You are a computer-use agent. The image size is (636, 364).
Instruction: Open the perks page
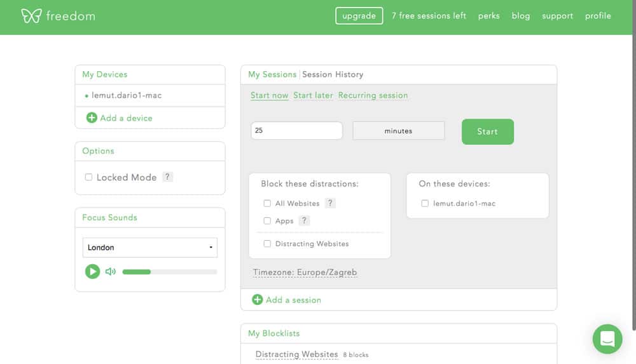[x=488, y=16]
